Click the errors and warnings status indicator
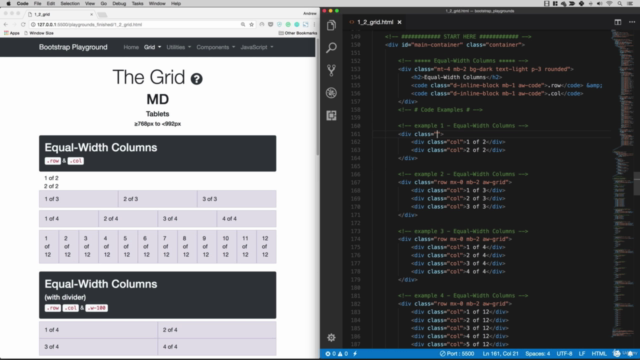This screenshot has height=360, width=640. click(336, 353)
